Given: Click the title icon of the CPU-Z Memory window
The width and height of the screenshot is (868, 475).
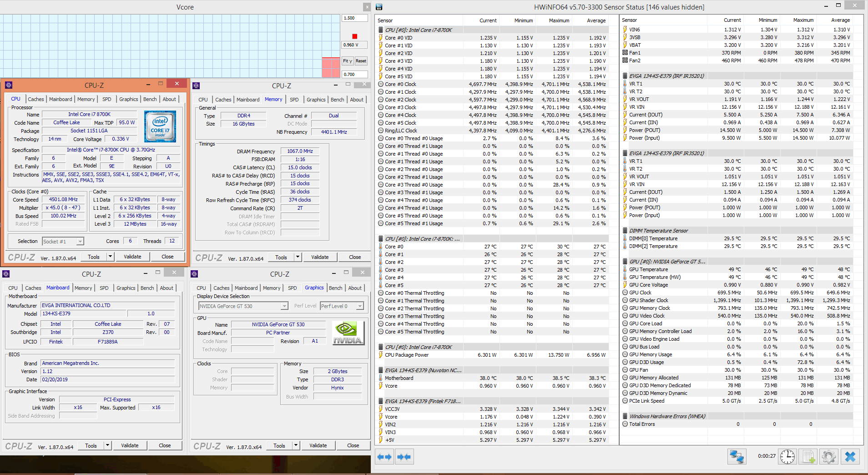Looking at the screenshot, I should point(196,86).
